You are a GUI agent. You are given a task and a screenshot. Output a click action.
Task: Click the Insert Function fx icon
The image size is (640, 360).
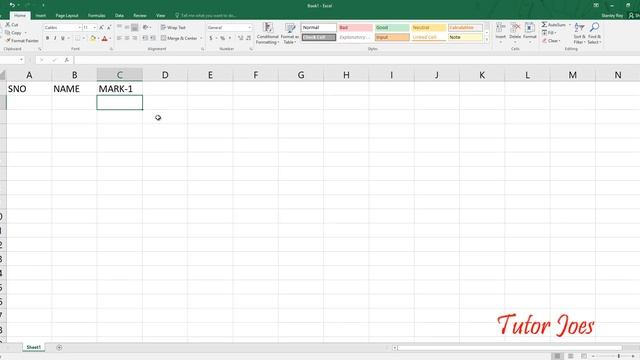(x=67, y=60)
